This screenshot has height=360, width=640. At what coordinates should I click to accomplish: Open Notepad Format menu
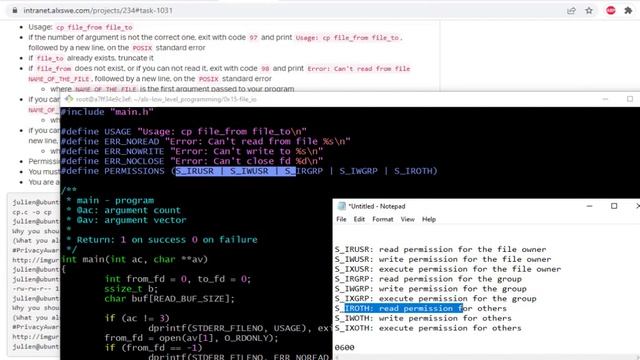pyautogui.click(x=382, y=219)
